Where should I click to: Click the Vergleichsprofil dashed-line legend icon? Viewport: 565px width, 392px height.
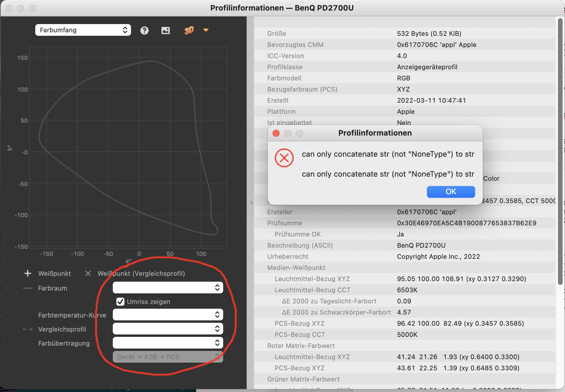[27, 329]
